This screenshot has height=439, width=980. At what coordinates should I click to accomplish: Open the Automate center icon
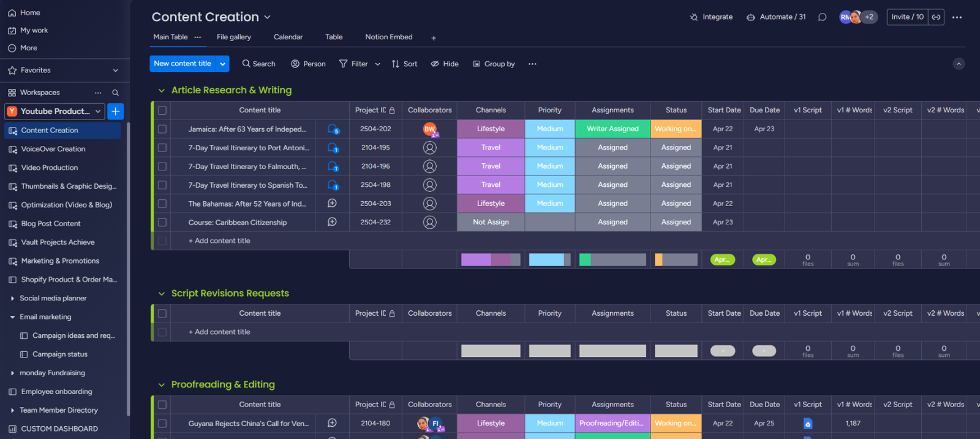pos(750,17)
